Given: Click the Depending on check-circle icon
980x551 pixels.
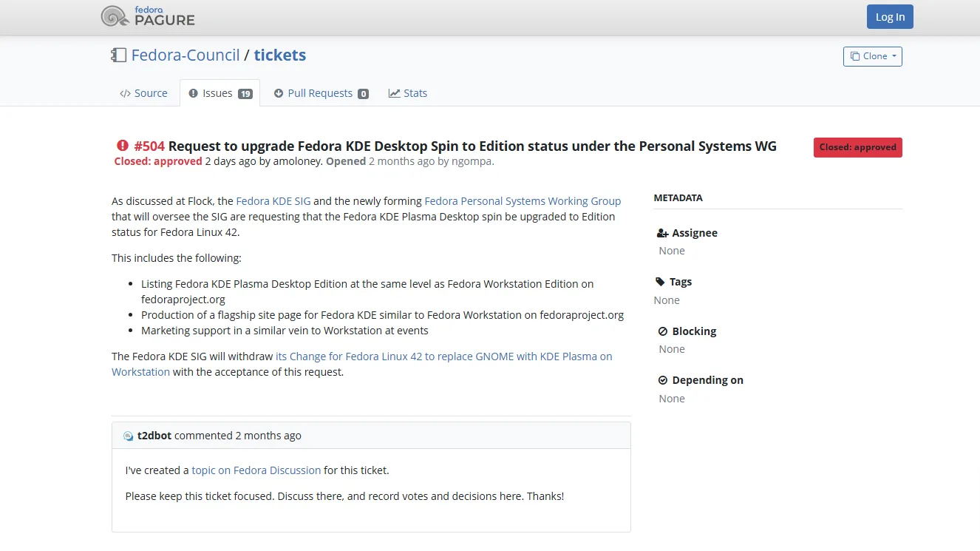Looking at the screenshot, I should tap(663, 380).
